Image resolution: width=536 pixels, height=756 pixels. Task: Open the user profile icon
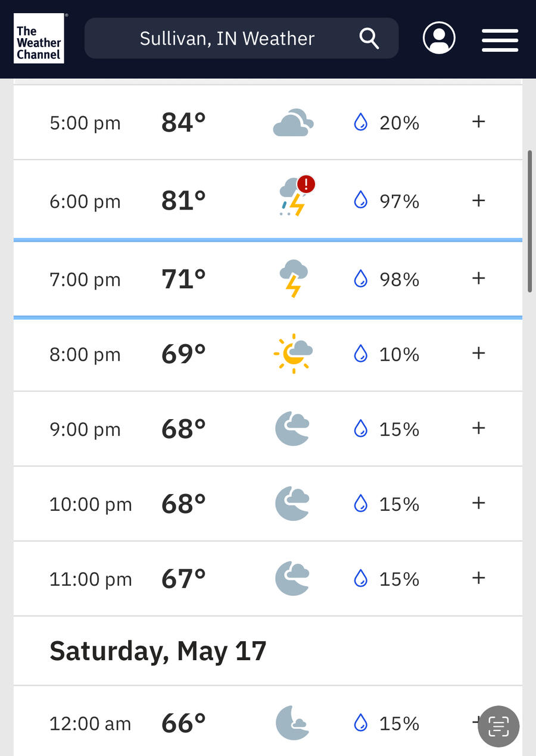pos(439,38)
